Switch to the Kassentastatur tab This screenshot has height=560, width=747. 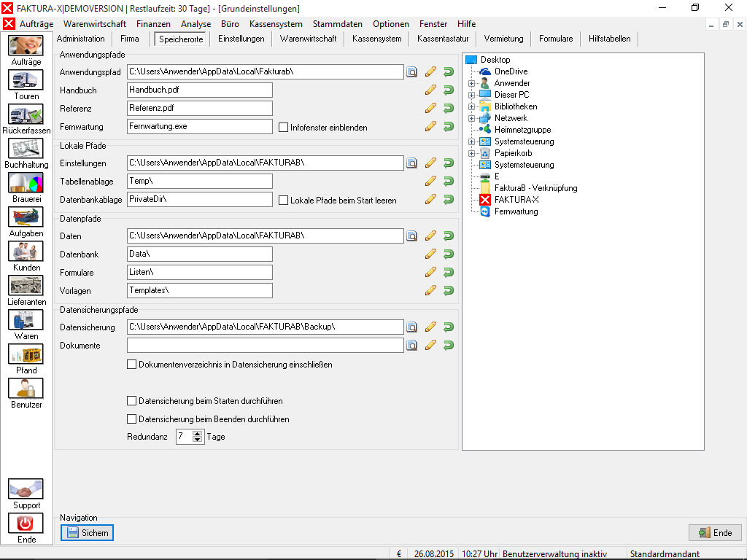(x=443, y=39)
